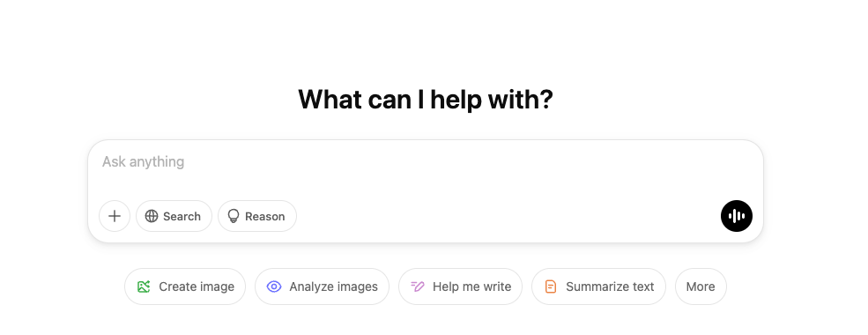Choose the Create image suggestion
Viewport: 868px width, 335px height.
(185, 287)
